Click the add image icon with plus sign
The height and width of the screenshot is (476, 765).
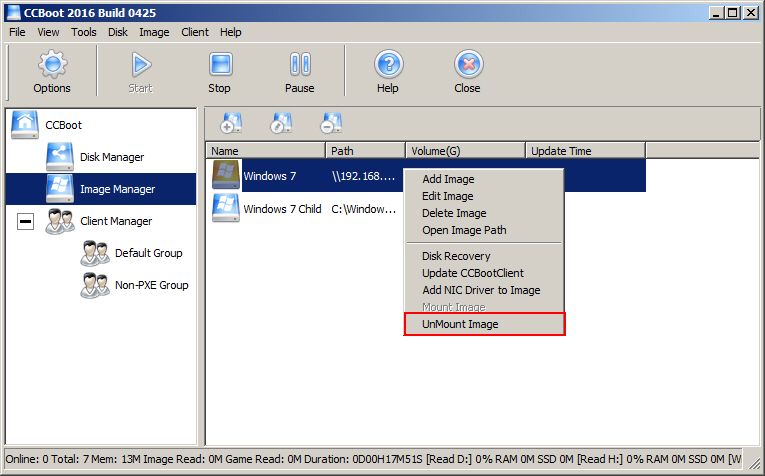[231, 123]
